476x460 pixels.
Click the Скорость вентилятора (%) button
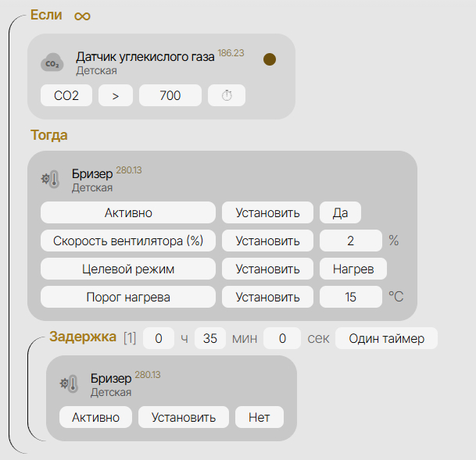[127, 241]
